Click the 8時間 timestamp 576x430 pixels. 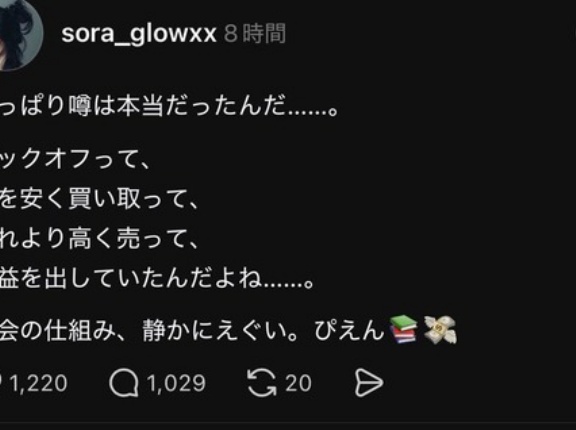click(x=255, y=34)
